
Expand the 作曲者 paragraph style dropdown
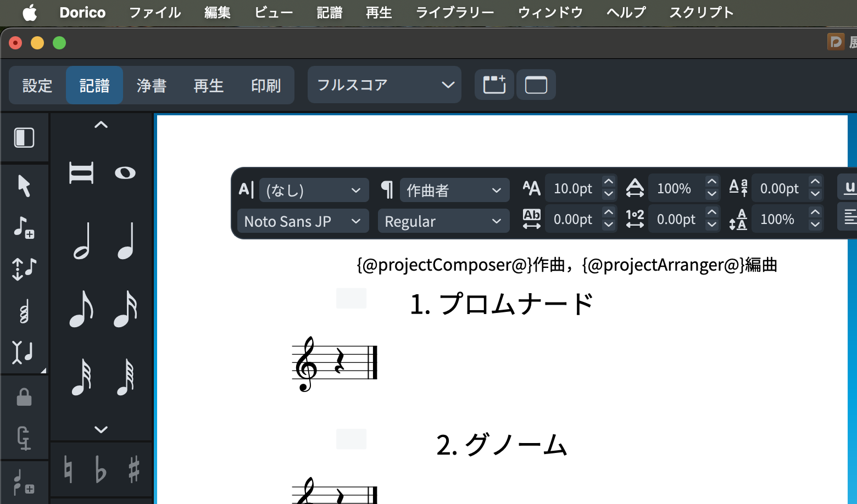[x=454, y=191]
